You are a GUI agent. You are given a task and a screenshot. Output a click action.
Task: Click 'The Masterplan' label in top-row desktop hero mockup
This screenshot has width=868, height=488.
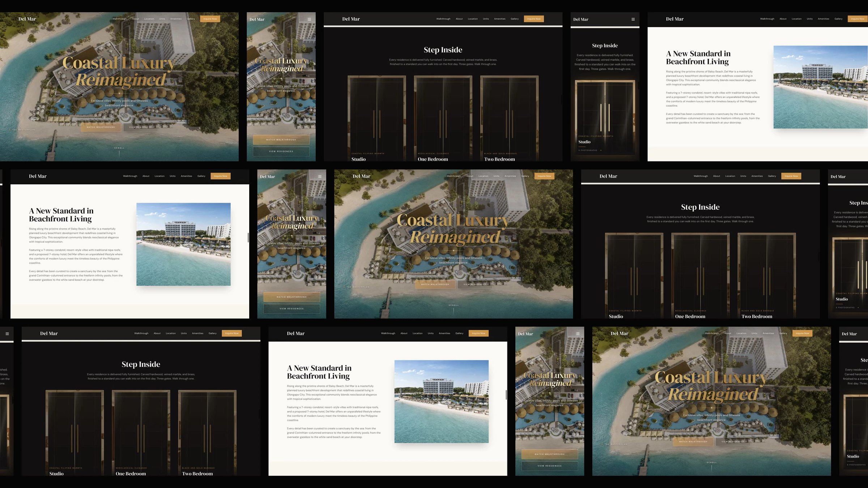coord(24,130)
